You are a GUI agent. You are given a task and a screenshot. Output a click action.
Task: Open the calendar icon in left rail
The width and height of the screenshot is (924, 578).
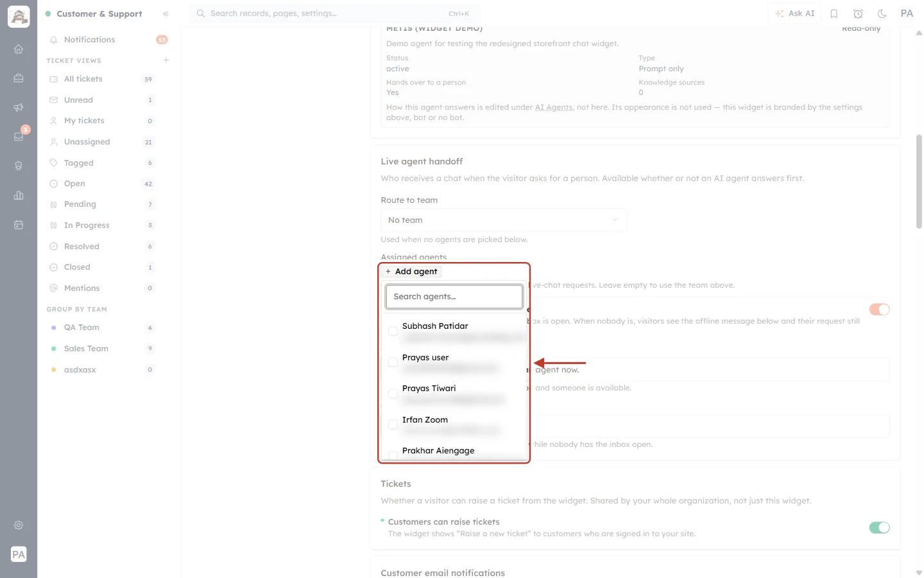tap(19, 225)
